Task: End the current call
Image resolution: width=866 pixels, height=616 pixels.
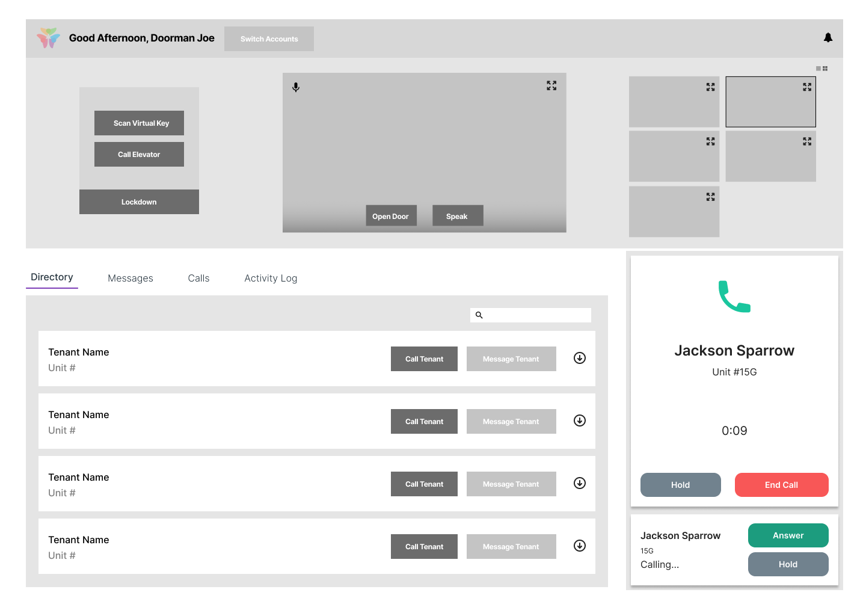Action: point(781,485)
